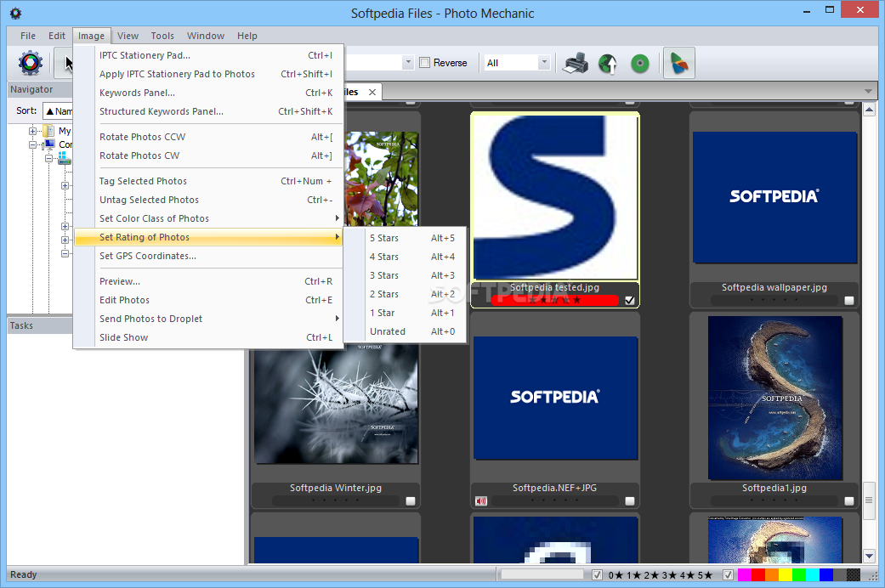Image resolution: width=885 pixels, height=588 pixels.
Task: Click the green color class swatch
Action: coord(799,575)
